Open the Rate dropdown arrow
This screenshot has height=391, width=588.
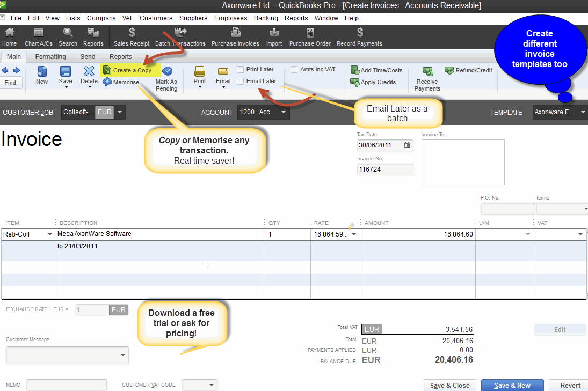(354, 234)
